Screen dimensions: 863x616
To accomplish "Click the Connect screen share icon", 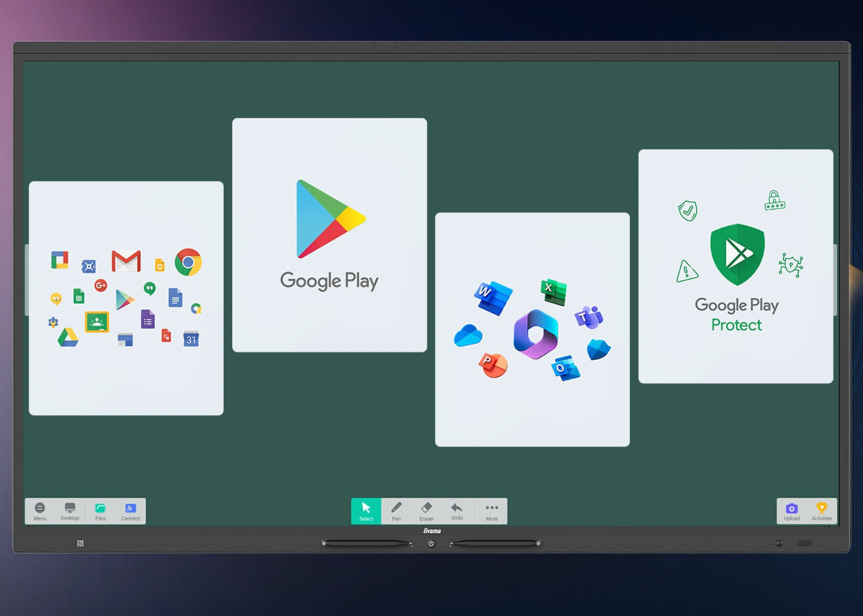I will coord(131,511).
